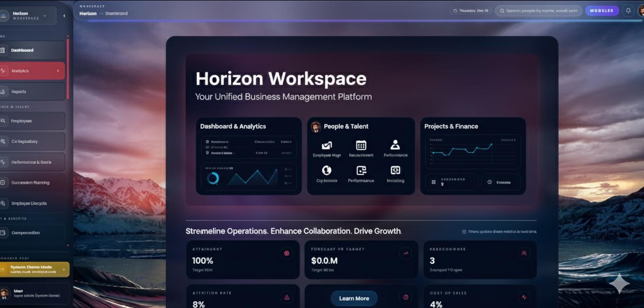Click the notification bell icon
Image resolution: width=644 pixels, height=308 pixels.
[x=628, y=11]
